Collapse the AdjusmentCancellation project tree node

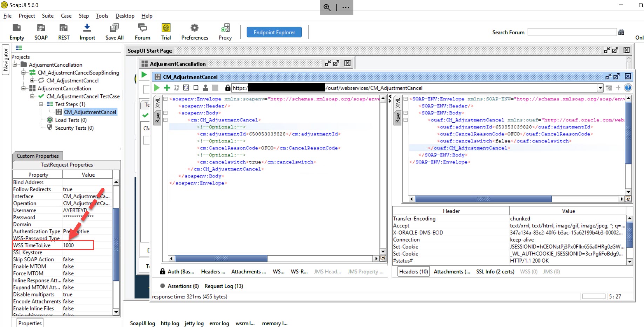[15, 64]
